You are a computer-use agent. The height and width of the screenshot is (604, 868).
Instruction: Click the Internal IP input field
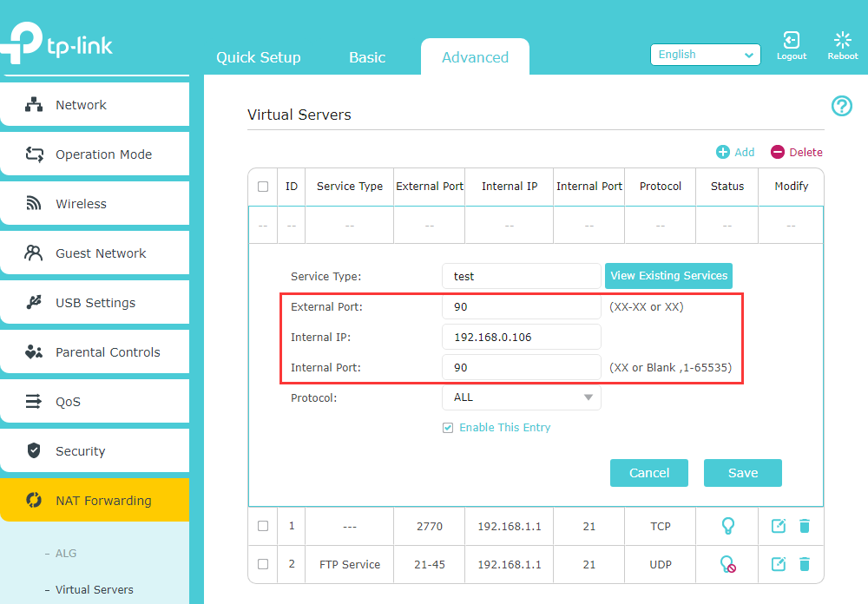521,337
